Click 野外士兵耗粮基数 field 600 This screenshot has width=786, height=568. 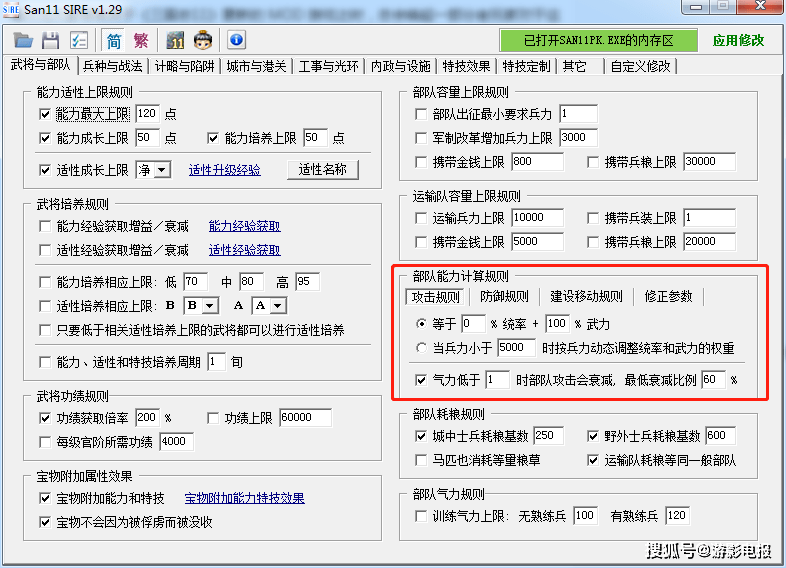coord(720,435)
